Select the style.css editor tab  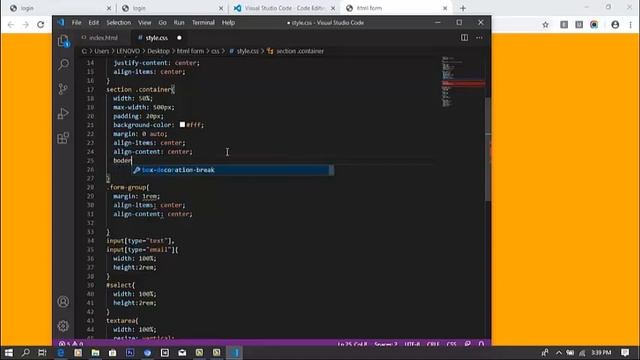click(157, 38)
